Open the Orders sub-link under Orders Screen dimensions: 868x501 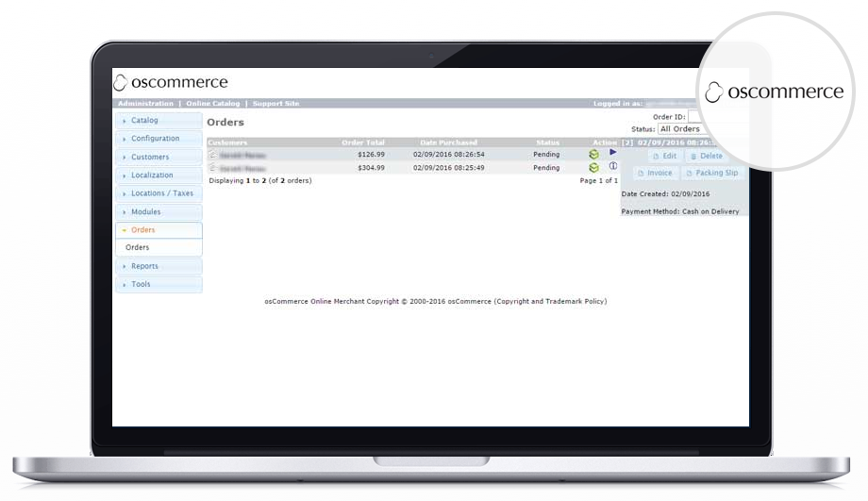(138, 247)
